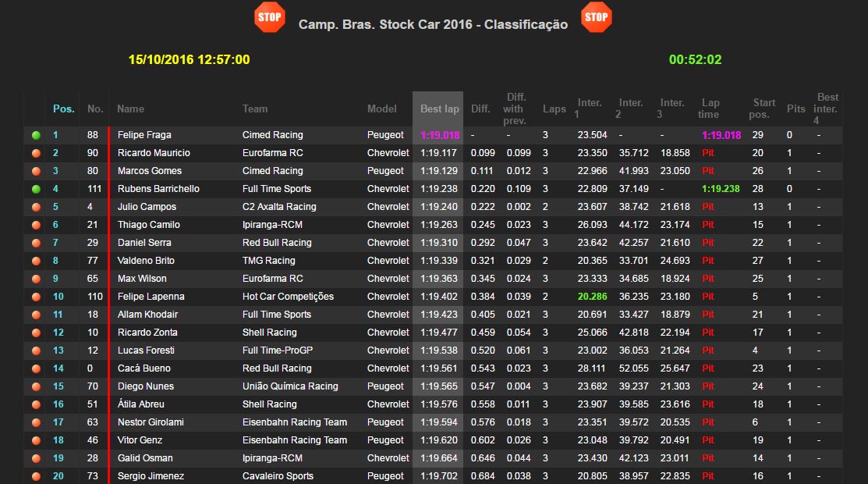Image resolution: width=868 pixels, height=484 pixels.
Task: Click driver name Cacá Bueno
Action: pyautogui.click(x=144, y=368)
